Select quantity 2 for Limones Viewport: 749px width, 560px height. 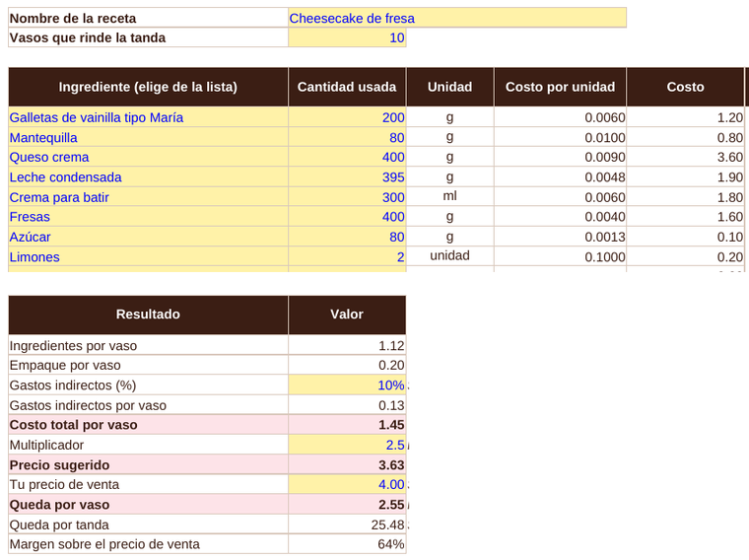coord(347,256)
